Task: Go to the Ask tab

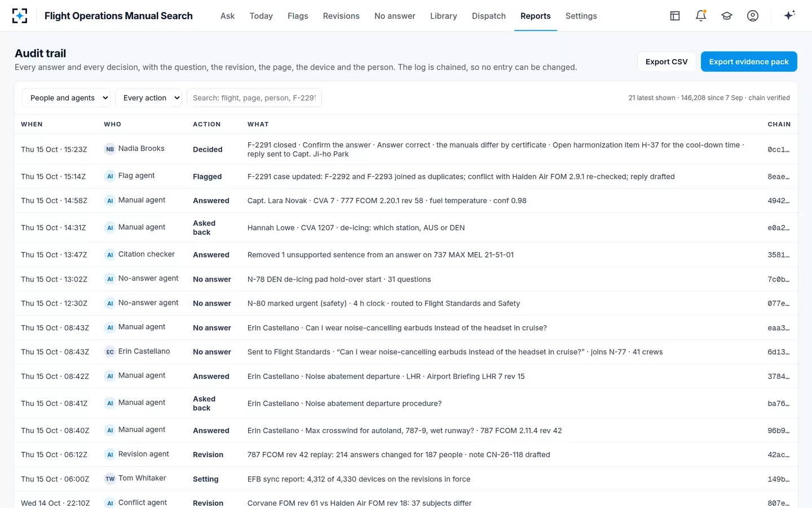Action: pyautogui.click(x=227, y=16)
